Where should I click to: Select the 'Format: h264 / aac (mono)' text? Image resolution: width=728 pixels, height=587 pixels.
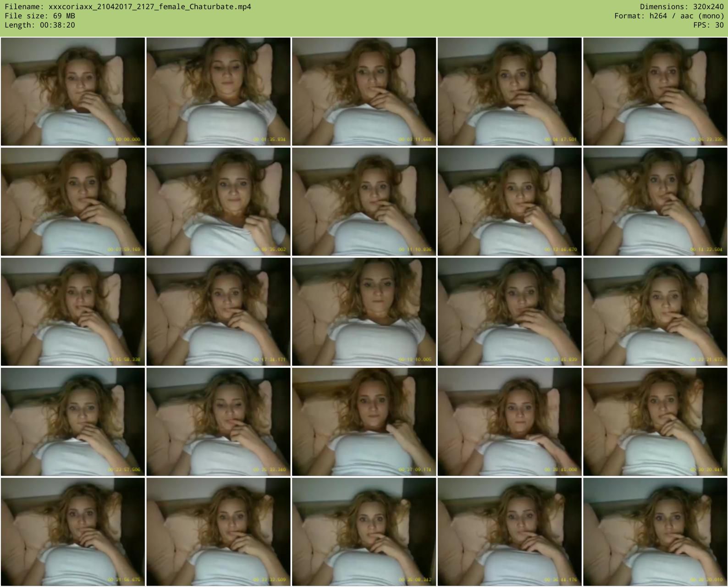669,16
